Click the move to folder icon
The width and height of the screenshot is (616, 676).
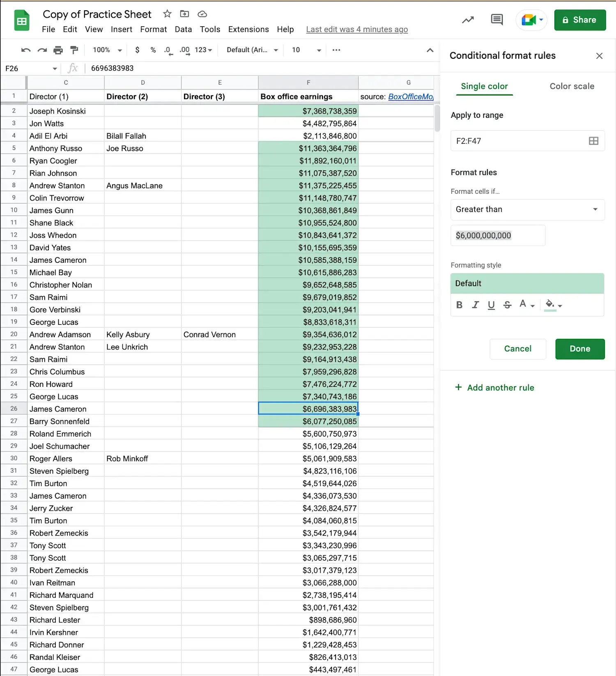[185, 14]
